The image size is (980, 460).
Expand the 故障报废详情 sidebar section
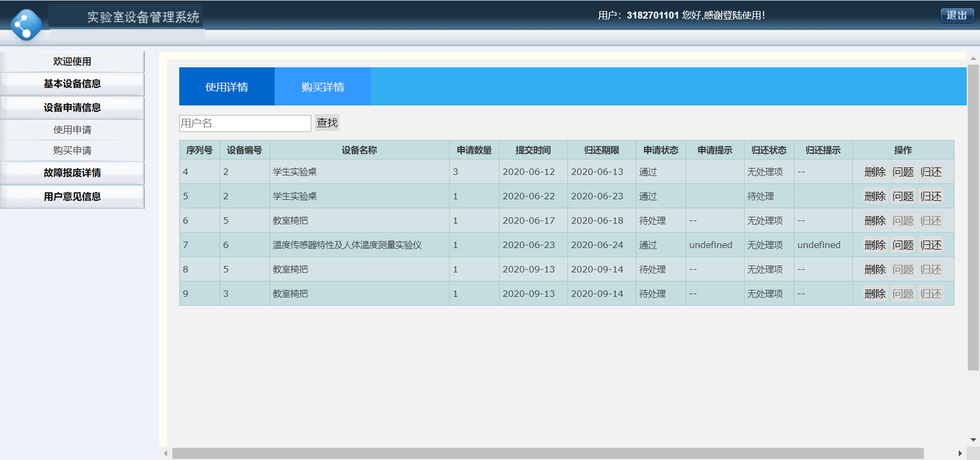click(72, 173)
